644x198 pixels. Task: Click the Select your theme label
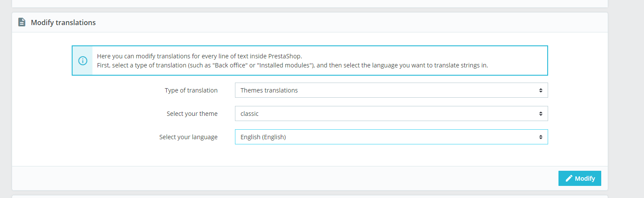(192, 114)
